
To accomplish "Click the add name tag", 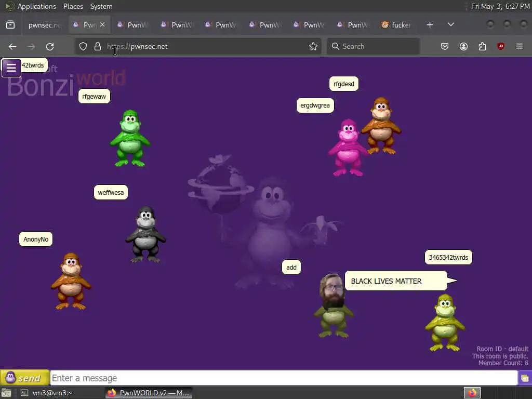I will [291, 268].
